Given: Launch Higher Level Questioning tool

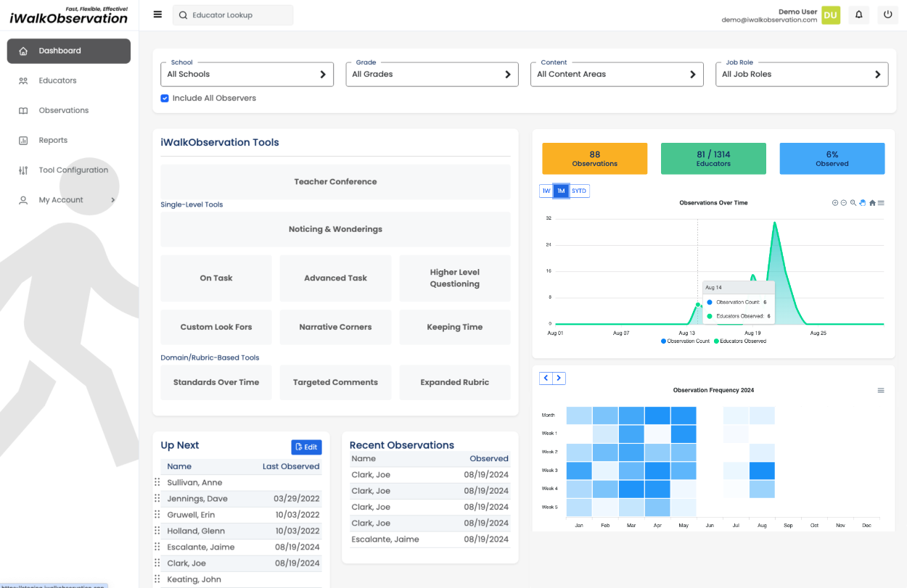Looking at the screenshot, I should (x=455, y=278).
